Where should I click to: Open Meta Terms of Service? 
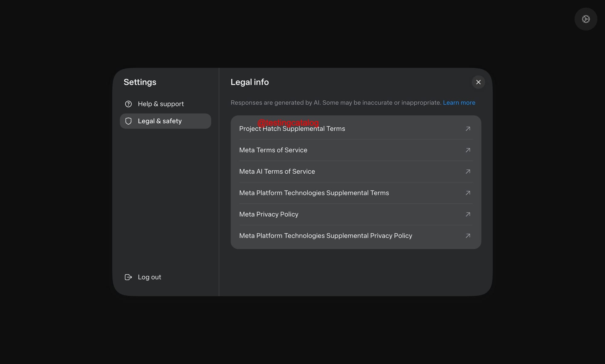(x=356, y=150)
